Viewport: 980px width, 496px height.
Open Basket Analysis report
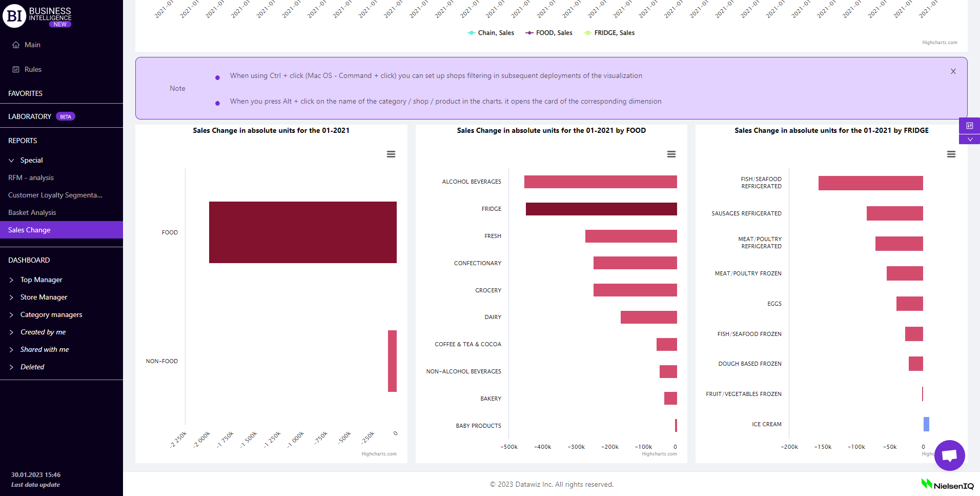32,213
